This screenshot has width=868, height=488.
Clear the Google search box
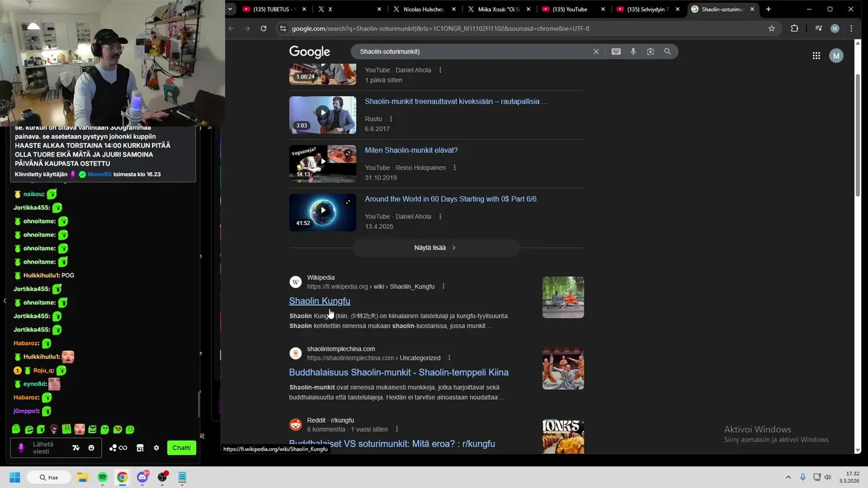[596, 52]
